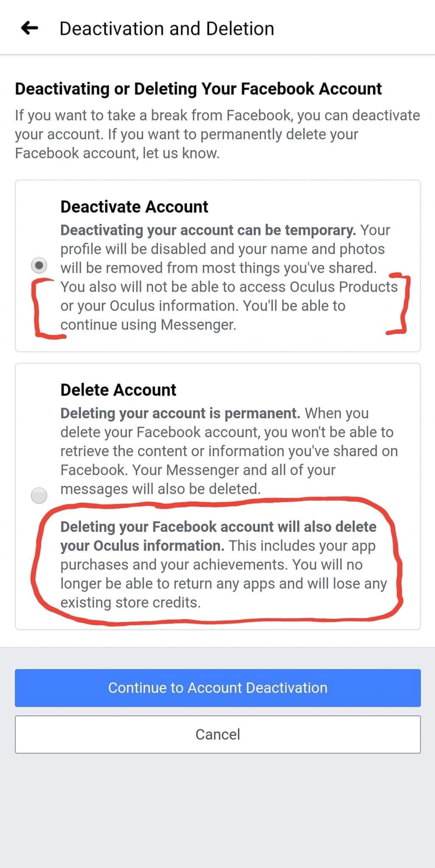Tap the 'continue using Messenger' line
This screenshot has height=868, width=435.
(148, 325)
